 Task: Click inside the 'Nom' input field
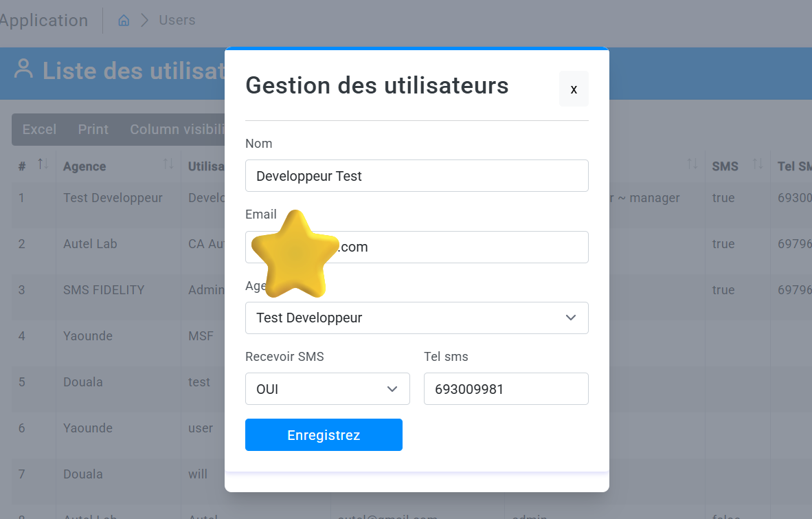pyautogui.click(x=417, y=175)
